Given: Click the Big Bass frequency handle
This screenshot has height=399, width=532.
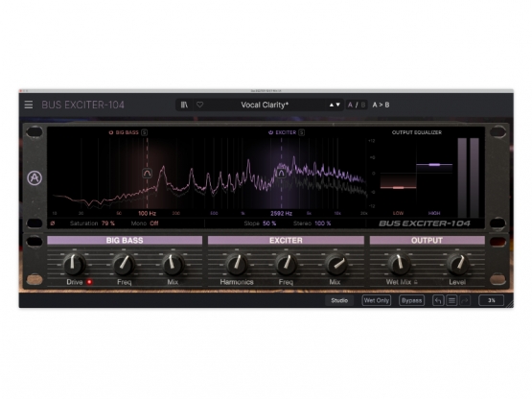Looking at the screenshot, I should (147, 174).
